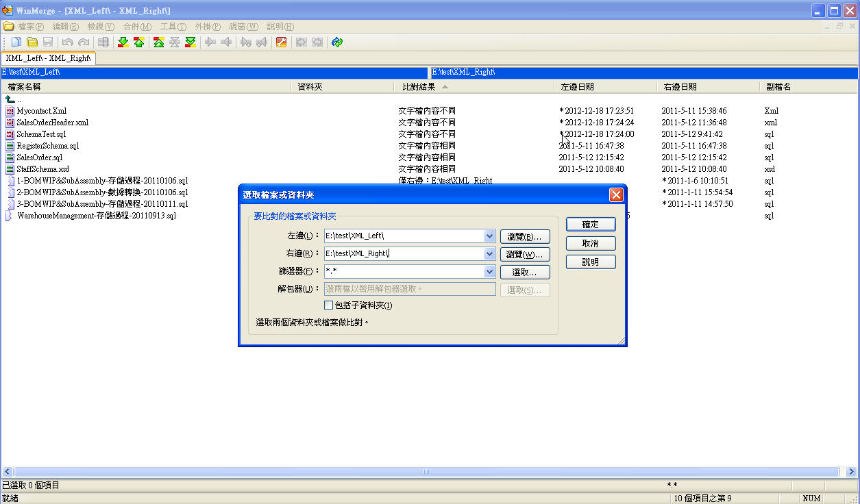Open the 檢視 menu

click(x=101, y=27)
